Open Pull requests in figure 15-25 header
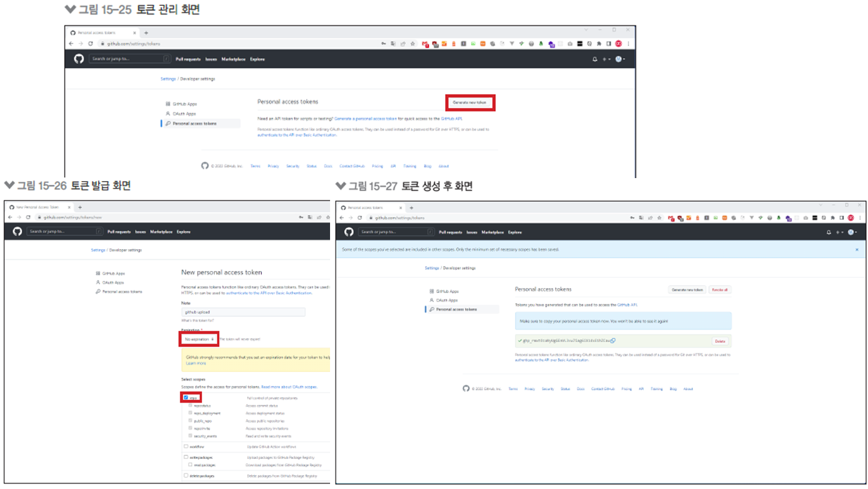Screen dimensions: 868x489 point(188,59)
